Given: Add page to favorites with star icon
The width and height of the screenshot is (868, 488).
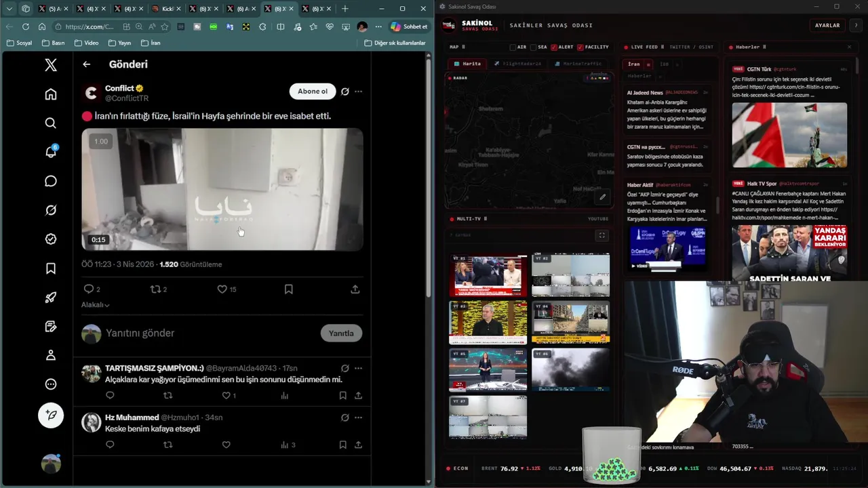Looking at the screenshot, I should pyautogui.click(x=164, y=26).
